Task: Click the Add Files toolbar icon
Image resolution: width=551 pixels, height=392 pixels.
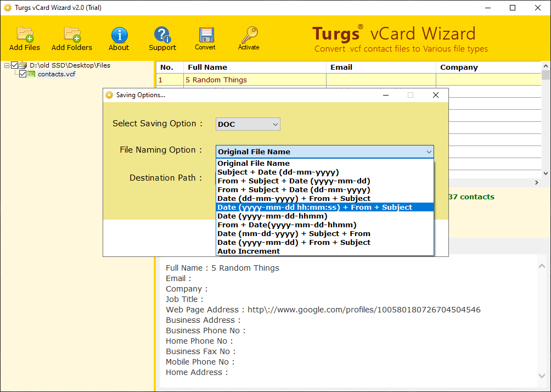Action: [25, 35]
